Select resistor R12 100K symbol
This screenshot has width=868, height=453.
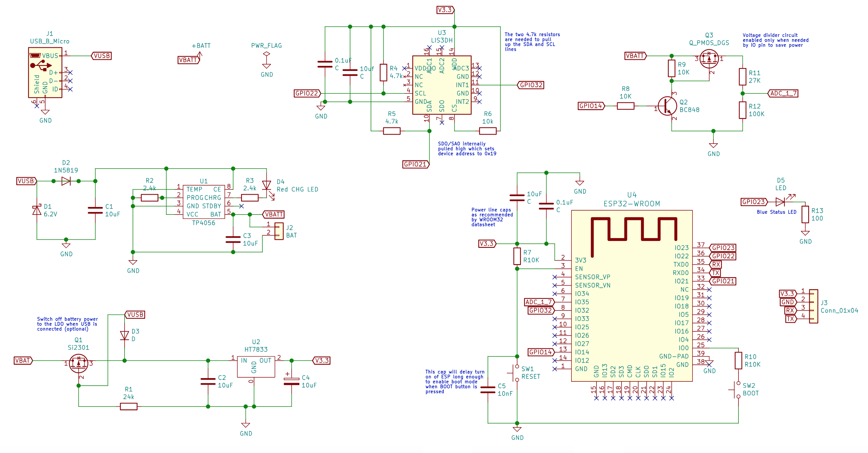click(x=743, y=110)
